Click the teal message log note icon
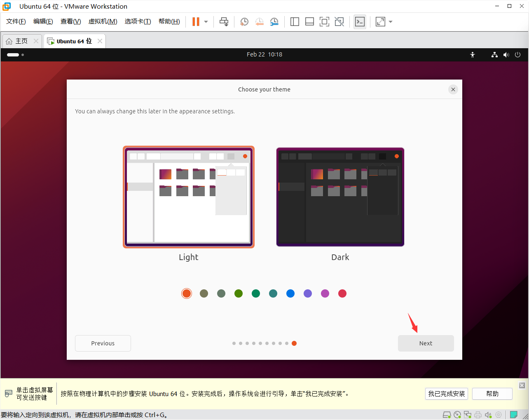 tap(514, 415)
